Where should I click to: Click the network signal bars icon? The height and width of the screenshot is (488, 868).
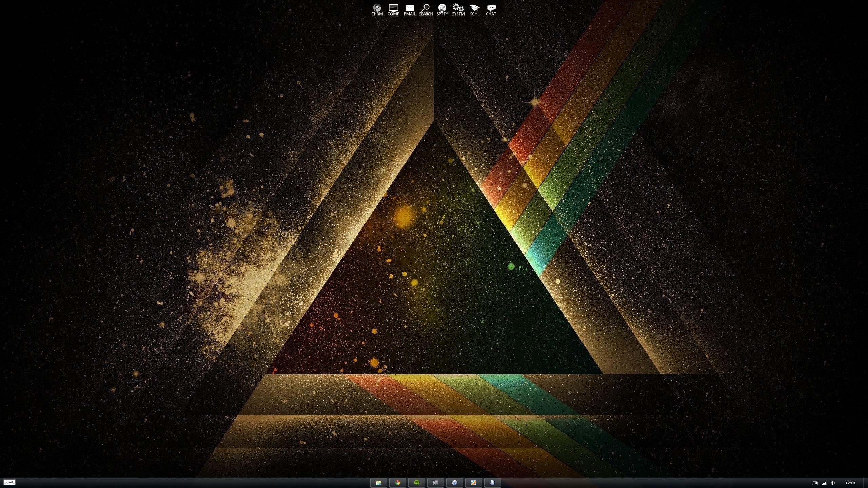coord(824,483)
